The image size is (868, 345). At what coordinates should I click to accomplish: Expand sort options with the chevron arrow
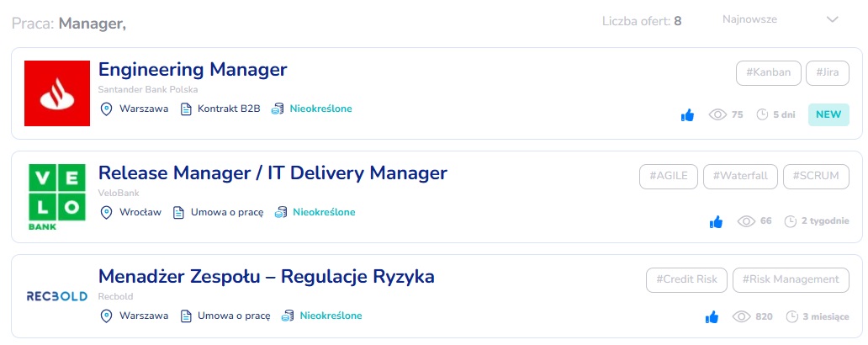coord(833,19)
